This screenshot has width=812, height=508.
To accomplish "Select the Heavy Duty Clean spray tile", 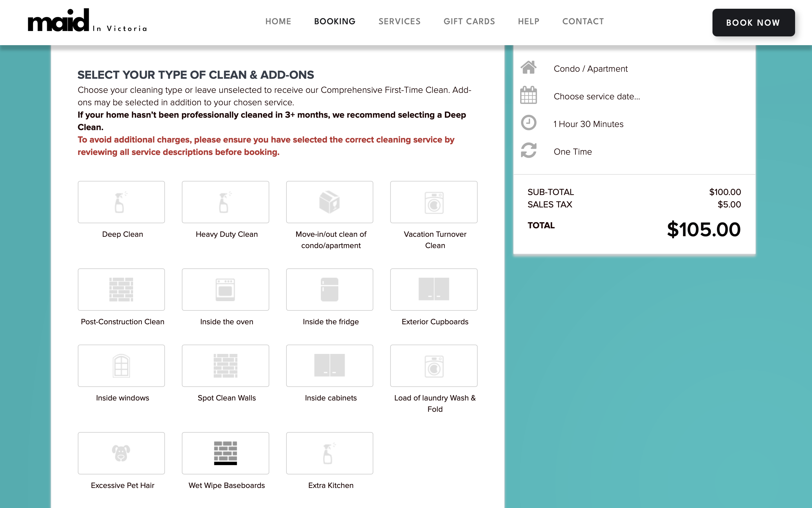I will pyautogui.click(x=226, y=202).
